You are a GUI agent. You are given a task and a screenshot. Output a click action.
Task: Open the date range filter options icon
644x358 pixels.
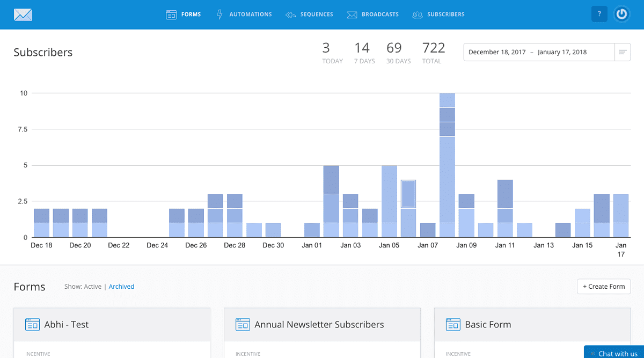pyautogui.click(x=623, y=52)
